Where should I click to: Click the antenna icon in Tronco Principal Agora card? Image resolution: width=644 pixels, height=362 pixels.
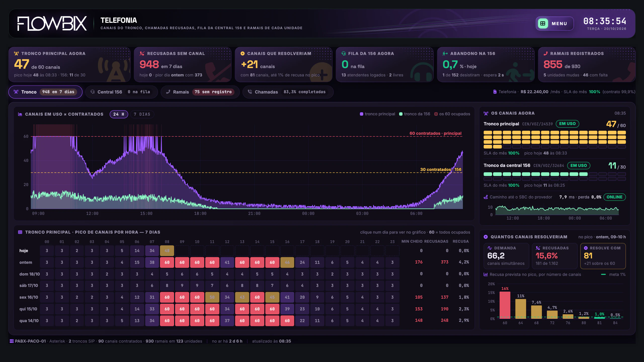pos(16,54)
